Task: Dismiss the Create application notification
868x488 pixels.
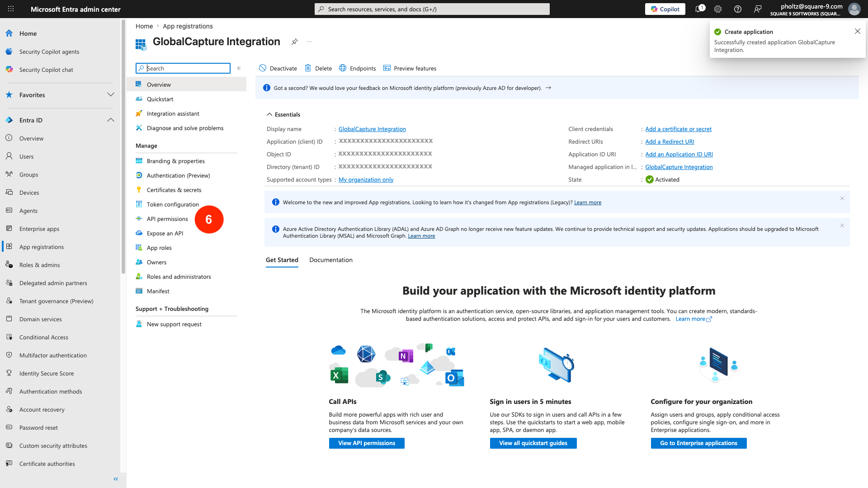Action: (x=858, y=31)
